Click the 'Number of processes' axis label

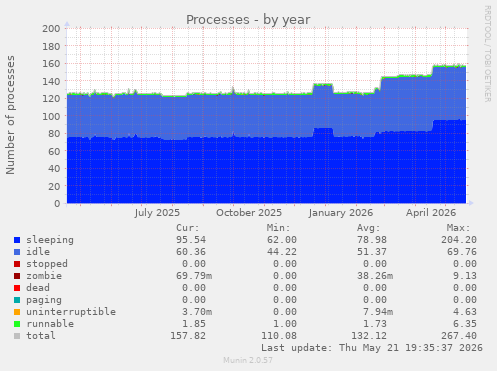pyautogui.click(x=10, y=115)
